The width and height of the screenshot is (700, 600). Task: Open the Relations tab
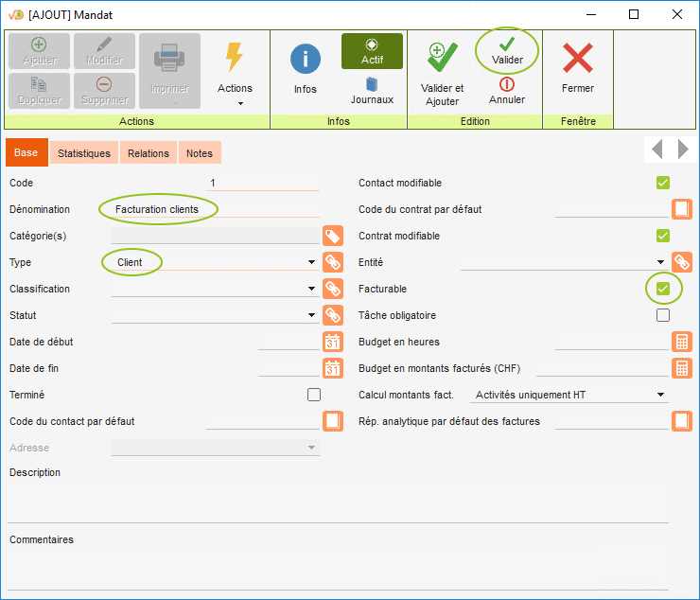149,153
